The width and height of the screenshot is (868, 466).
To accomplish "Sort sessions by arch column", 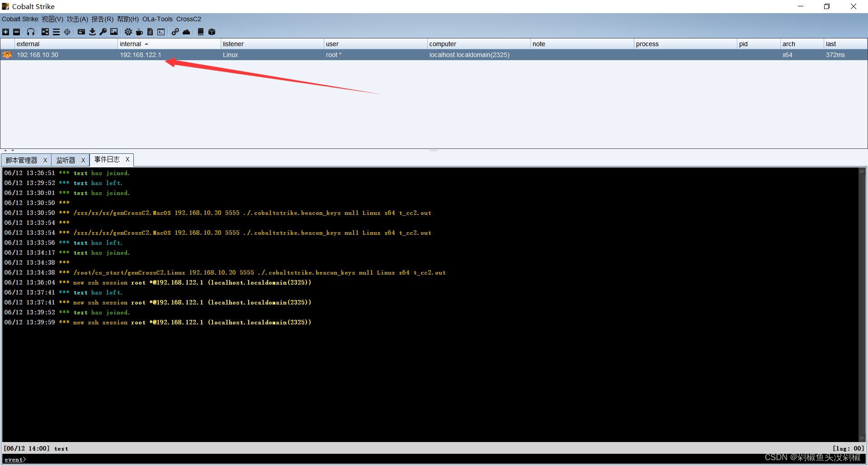I will point(802,44).
